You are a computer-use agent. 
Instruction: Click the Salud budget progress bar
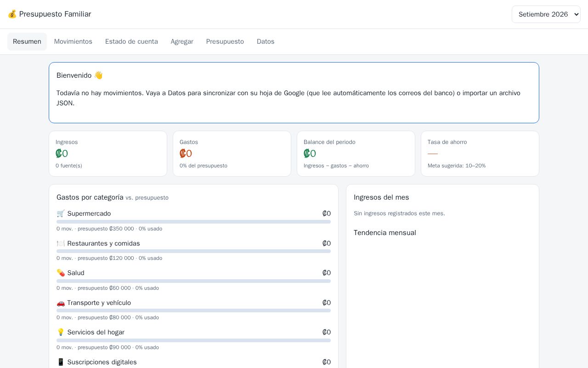click(193, 281)
